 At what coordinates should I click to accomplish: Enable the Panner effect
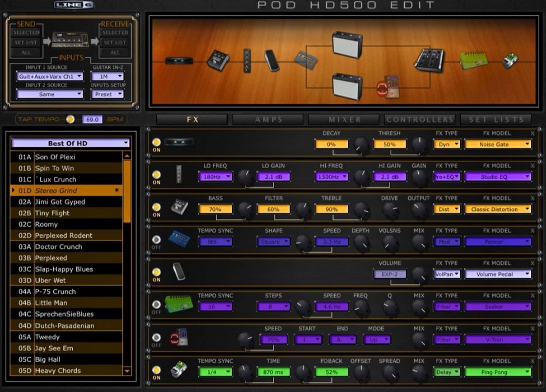(x=156, y=239)
